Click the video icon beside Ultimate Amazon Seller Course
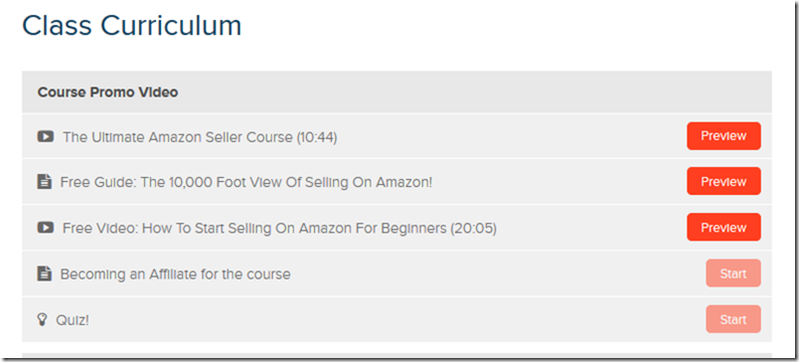The height and width of the screenshot is (362, 799). tap(45, 137)
